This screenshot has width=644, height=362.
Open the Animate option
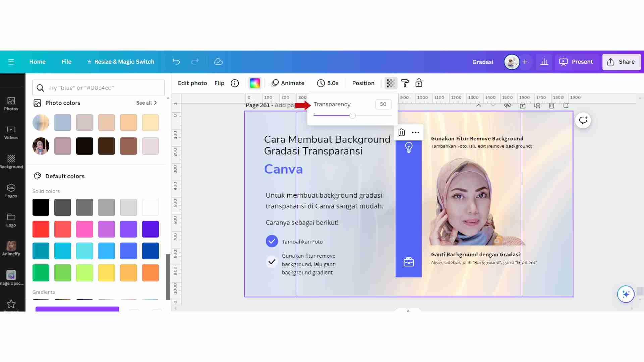(288, 83)
